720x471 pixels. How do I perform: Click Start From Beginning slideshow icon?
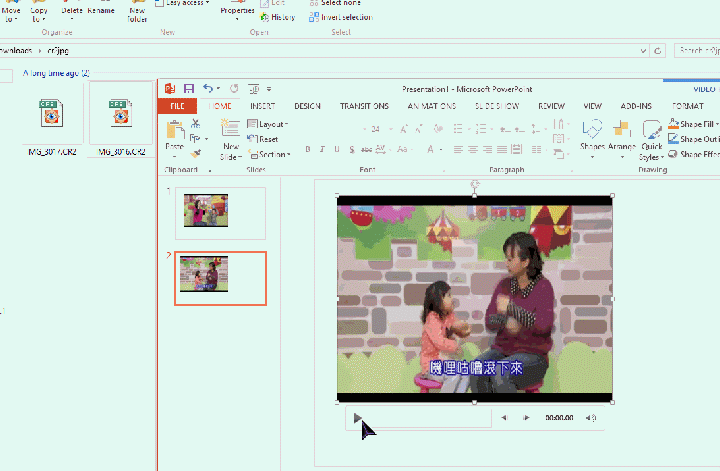point(253,89)
